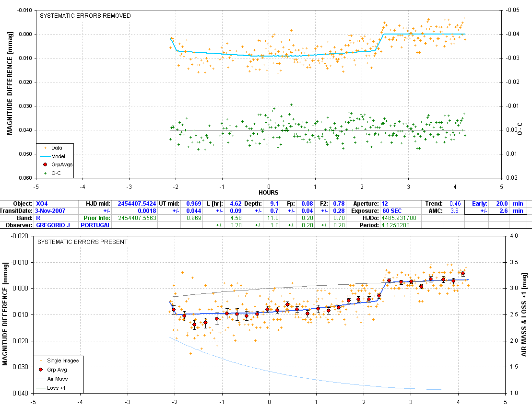Viewport: 532px width, 407px height.
Task: Select the "HOURS" x-axis label
Action: click(268, 193)
